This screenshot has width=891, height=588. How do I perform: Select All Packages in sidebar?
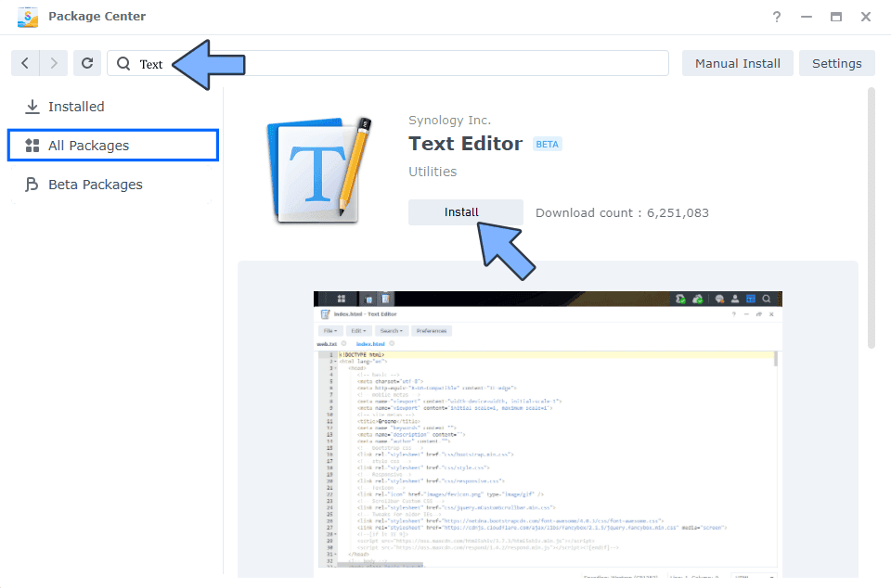[x=113, y=146]
